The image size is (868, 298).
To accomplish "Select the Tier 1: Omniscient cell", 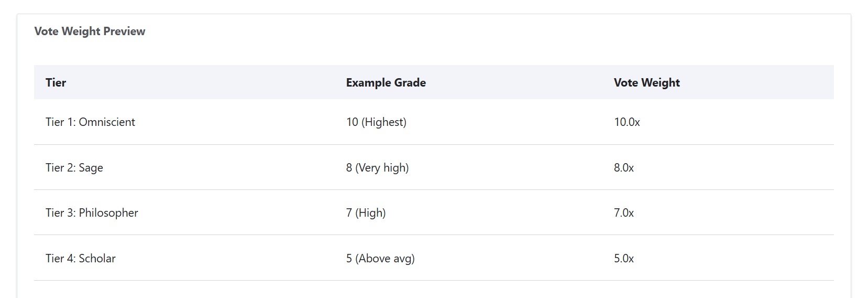I will 90,122.
